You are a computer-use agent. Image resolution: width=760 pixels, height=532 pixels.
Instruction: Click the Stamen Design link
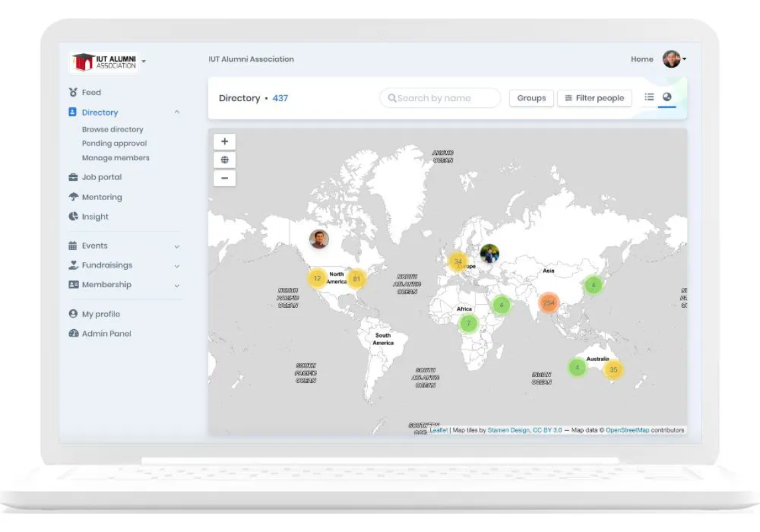(509, 430)
